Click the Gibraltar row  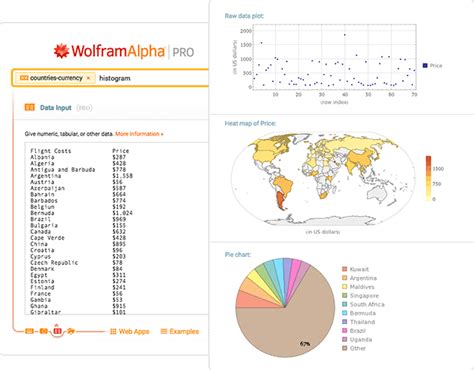(78, 312)
